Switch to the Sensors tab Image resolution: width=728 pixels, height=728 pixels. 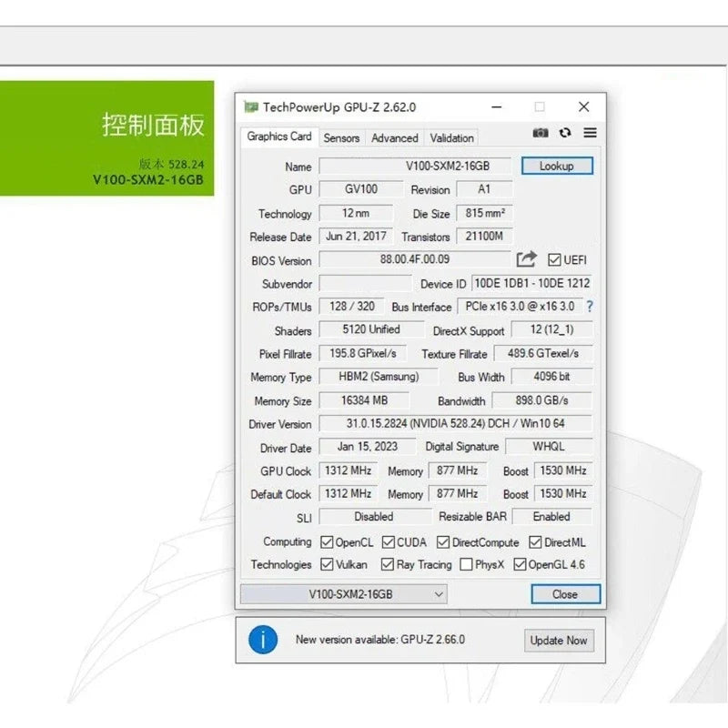(x=342, y=138)
